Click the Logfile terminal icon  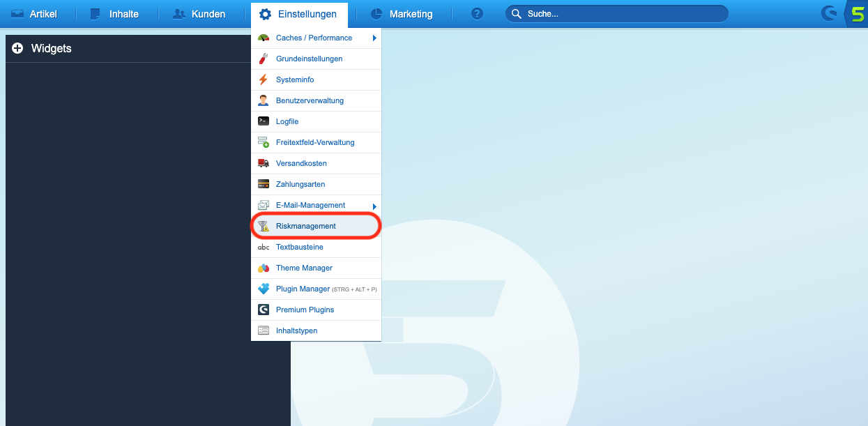click(x=264, y=121)
